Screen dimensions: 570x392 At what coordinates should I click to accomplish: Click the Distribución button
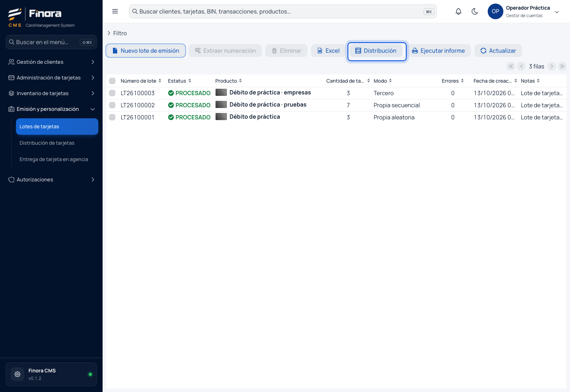click(x=376, y=51)
